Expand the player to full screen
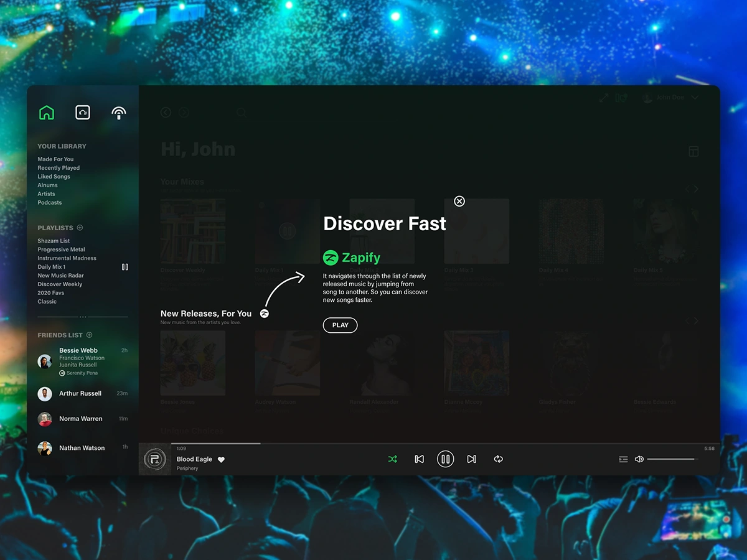The height and width of the screenshot is (560, 747). click(x=604, y=98)
